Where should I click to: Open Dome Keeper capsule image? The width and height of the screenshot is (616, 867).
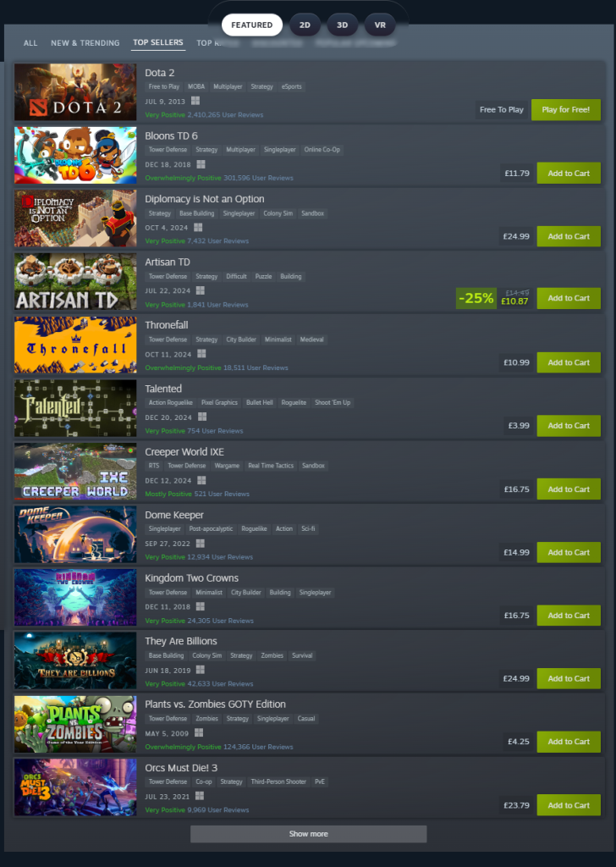click(x=75, y=534)
